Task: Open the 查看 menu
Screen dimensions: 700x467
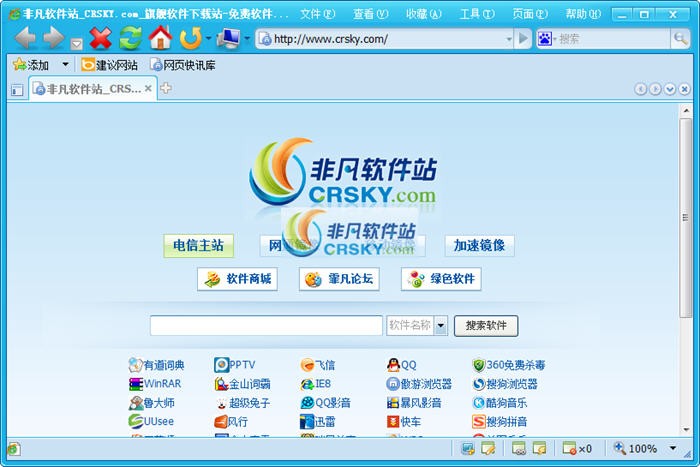Action: point(371,14)
